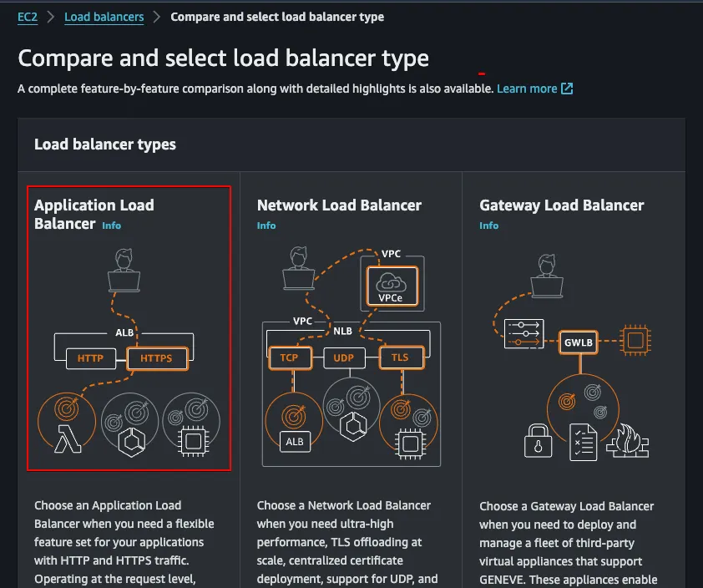
Task: Click the ALB label in the diagram
Action: coord(124,332)
